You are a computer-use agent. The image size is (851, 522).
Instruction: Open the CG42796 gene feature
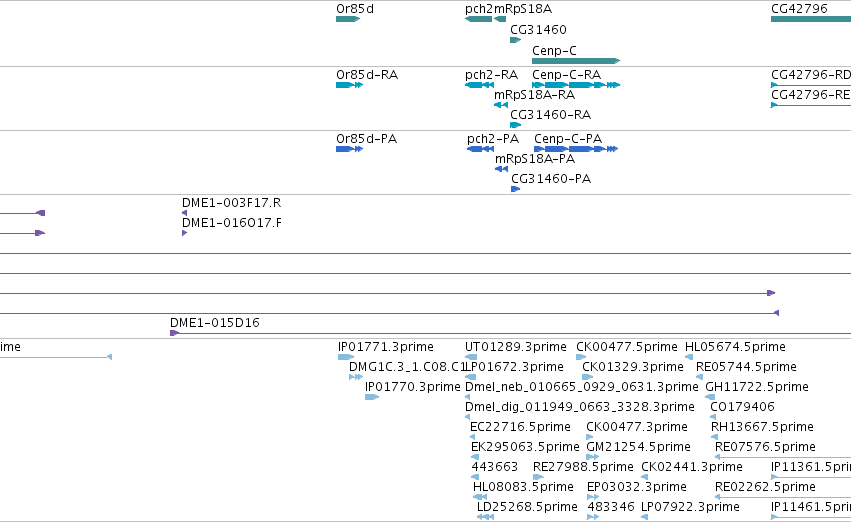811,19
